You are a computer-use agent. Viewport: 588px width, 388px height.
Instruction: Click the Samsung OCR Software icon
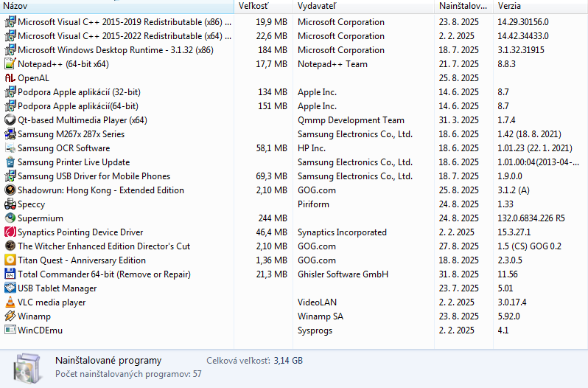click(x=10, y=148)
